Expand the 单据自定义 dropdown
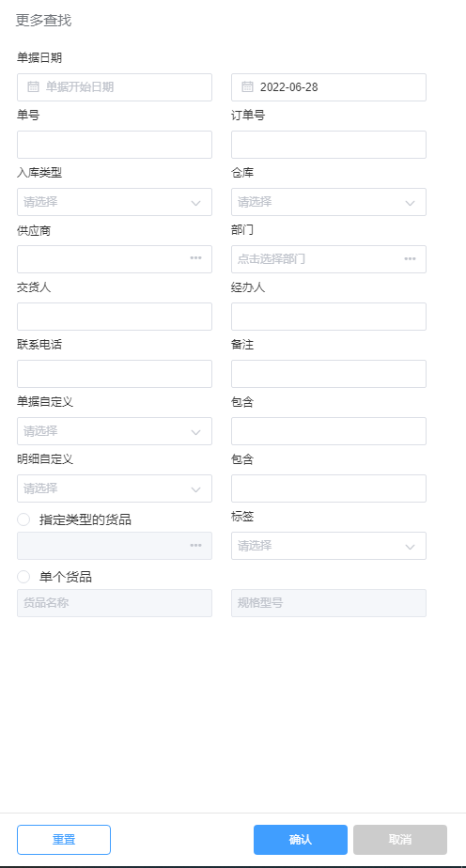The image size is (466, 868). click(115, 431)
